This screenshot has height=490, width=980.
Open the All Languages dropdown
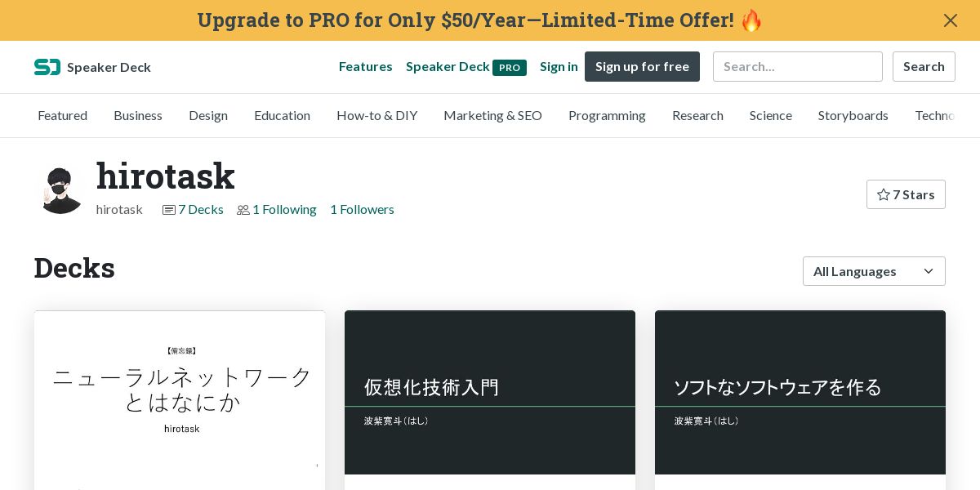click(873, 271)
